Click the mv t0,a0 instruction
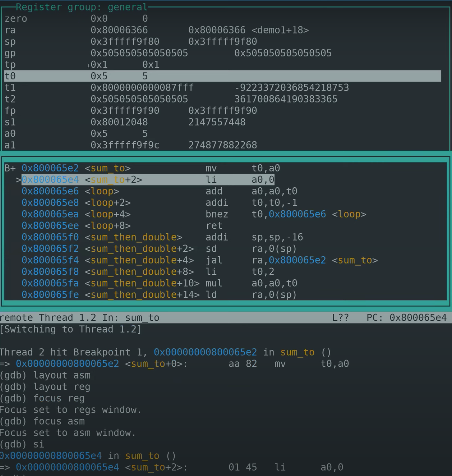 pos(243,168)
